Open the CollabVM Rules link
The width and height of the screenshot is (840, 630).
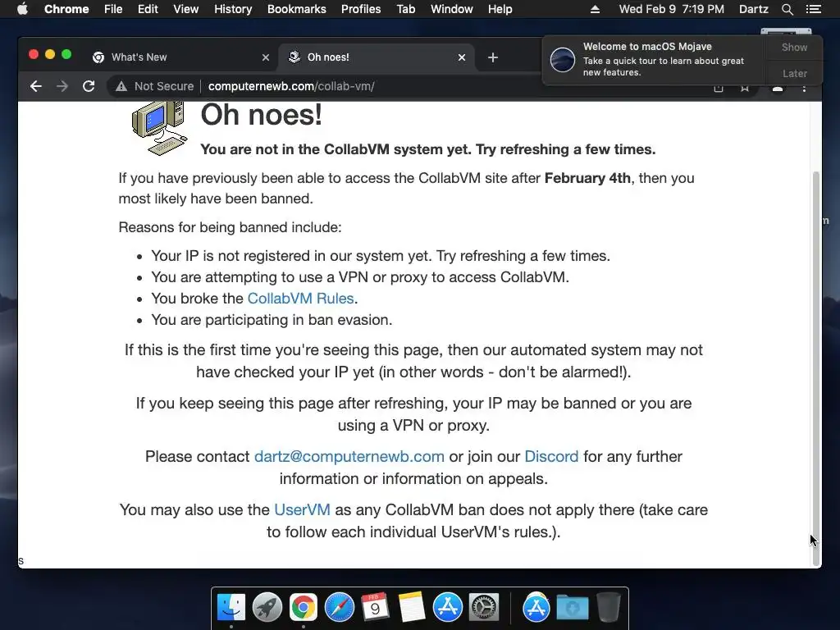[300, 299]
